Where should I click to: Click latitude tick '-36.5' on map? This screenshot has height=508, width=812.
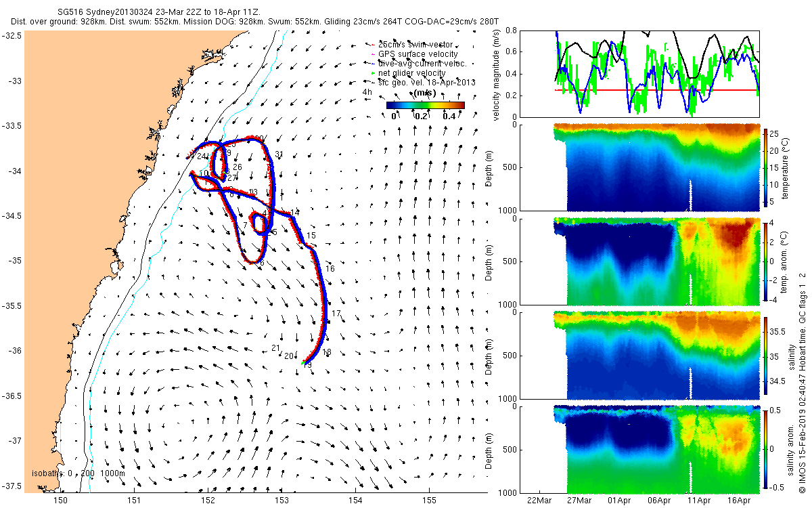[12, 396]
